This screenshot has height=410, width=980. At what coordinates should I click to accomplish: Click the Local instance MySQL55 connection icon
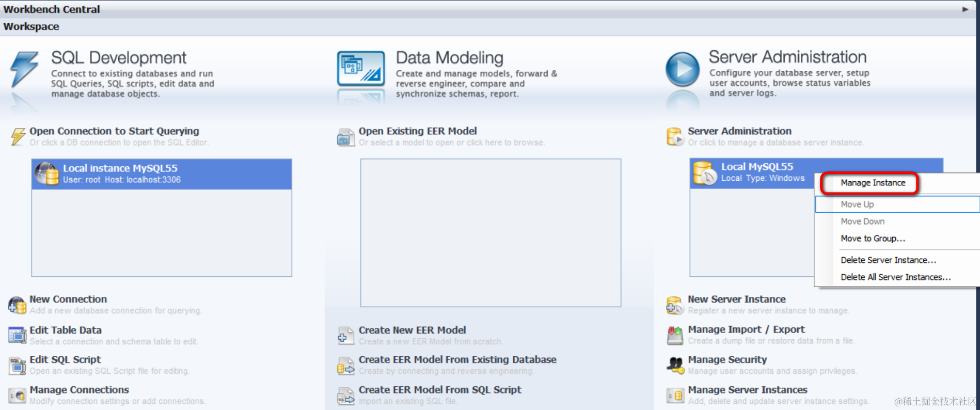[47, 174]
